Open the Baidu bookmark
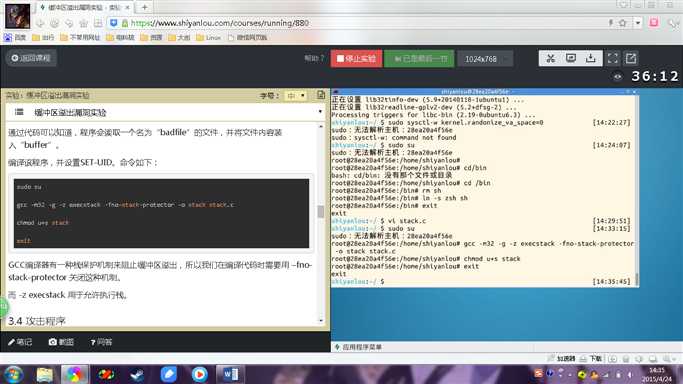The width and height of the screenshot is (683, 384). pyautogui.click(x=15, y=37)
